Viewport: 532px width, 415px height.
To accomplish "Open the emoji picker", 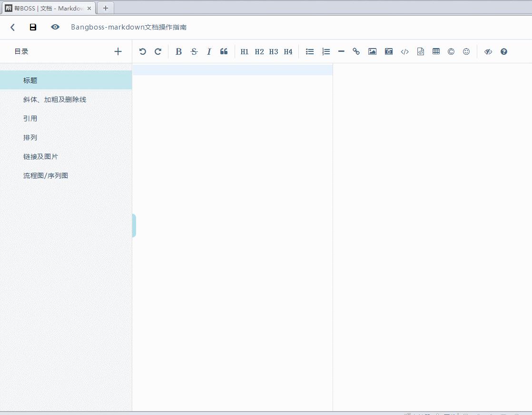I will tap(466, 51).
